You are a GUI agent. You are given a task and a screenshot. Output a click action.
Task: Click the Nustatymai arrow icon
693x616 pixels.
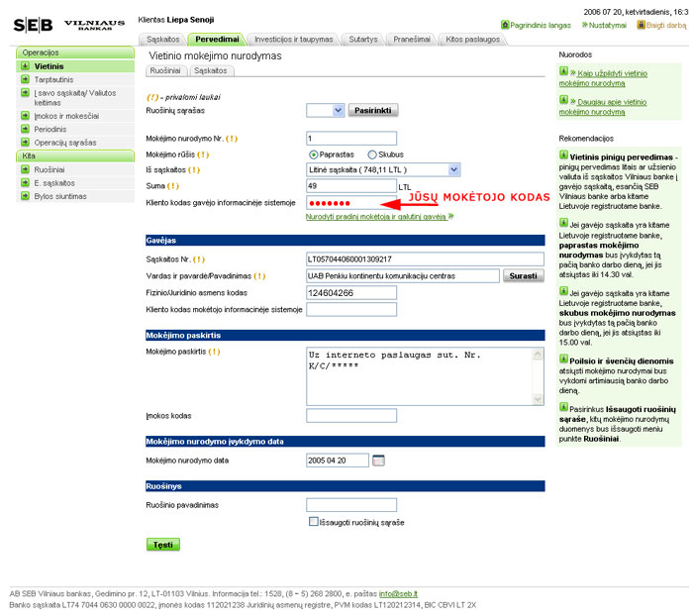pos(582,25)
